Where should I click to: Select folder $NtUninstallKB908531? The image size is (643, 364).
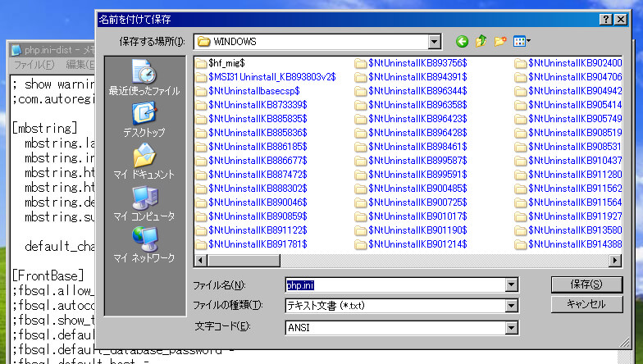(569, 147)
